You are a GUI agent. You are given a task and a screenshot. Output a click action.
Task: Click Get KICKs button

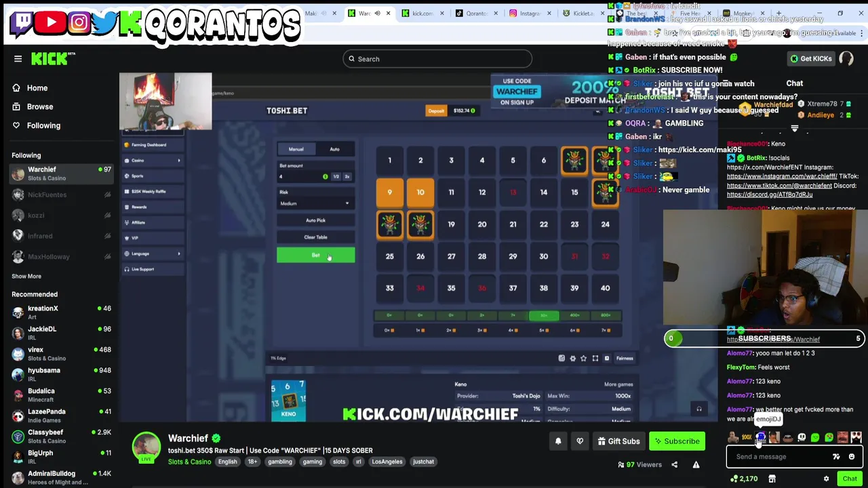tap(811, 59)
